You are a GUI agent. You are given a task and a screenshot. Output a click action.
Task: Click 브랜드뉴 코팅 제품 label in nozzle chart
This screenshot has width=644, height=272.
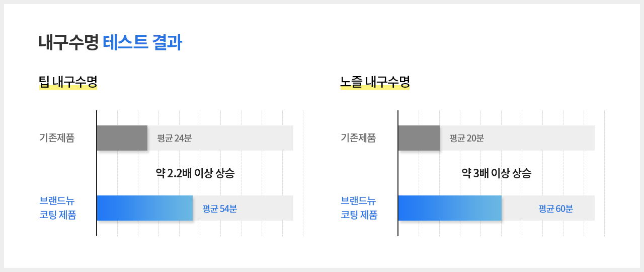(359, 208)
